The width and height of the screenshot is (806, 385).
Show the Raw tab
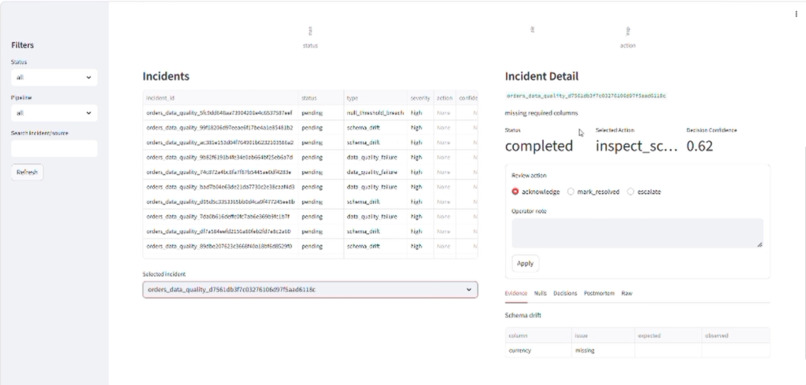pyautogui.click(x=627, y=294)
